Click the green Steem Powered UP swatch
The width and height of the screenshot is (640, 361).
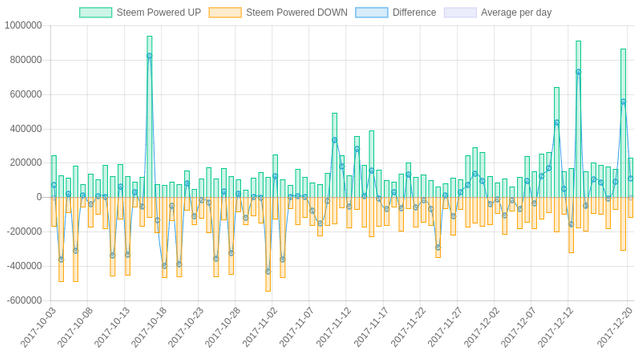point(96,13)
